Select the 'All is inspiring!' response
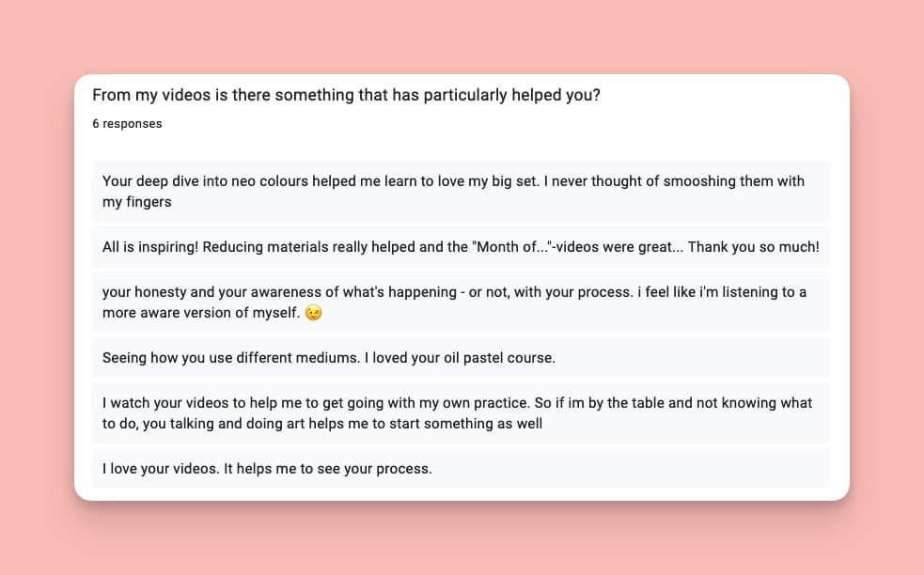 pyautogui.click(x=462, y=247)
